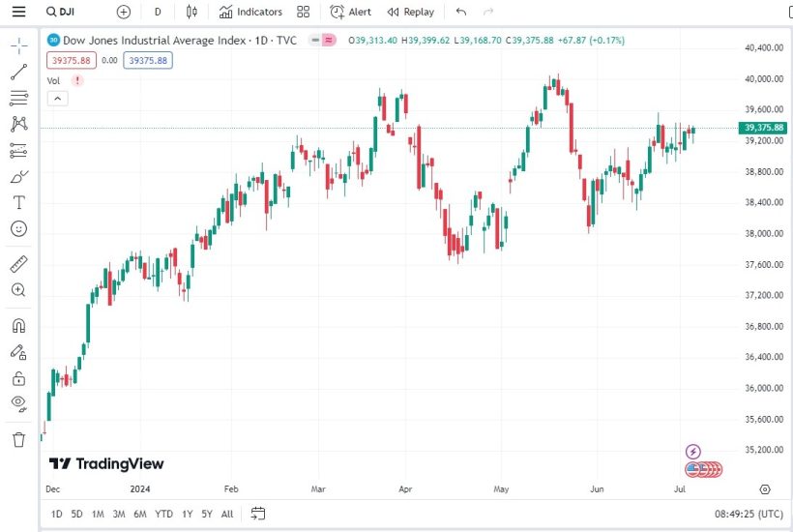Image resolution: width=793 pixels, height=532 pixels.
Task: Open the emoji and icons tool
Action: [18, 229]
